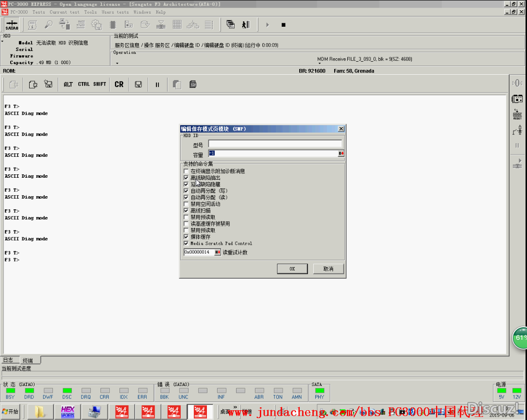Click the SATA0 port selector icon
This screenshot has height=420, width=527.
(x=12, y=25)
